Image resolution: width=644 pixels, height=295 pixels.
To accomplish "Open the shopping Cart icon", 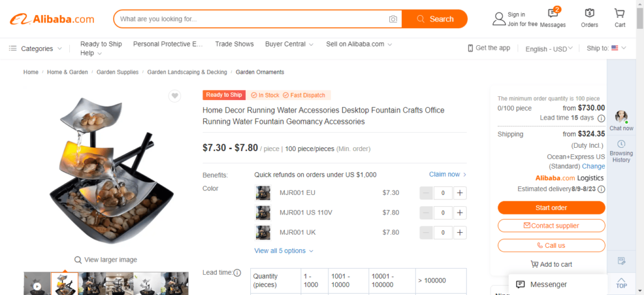I will (619, 13).
